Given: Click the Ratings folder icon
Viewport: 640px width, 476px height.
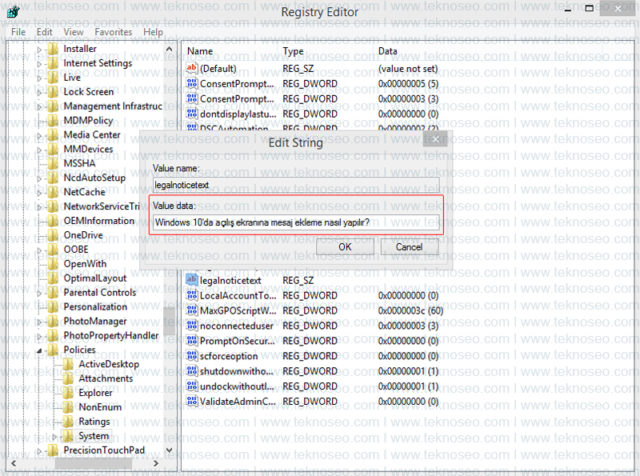Looking at the screenshot, I should [x=68, y=421].
